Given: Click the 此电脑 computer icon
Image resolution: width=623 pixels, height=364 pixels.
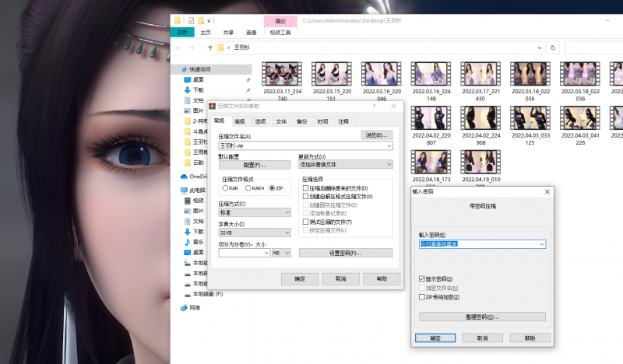Looking at the screenshot, I should point(185,190).
